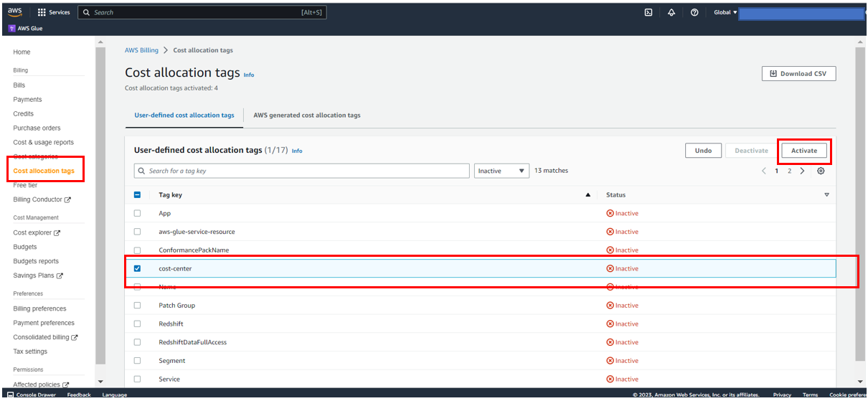The height and width of the screenshot is (401, 868).
Task: Tick Segment checkbox
Action: [138, 361]
